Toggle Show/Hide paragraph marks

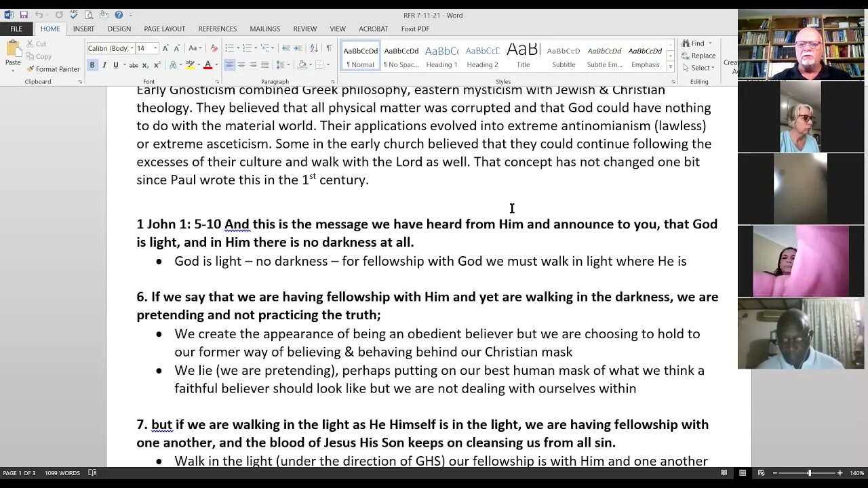[329, 48]
